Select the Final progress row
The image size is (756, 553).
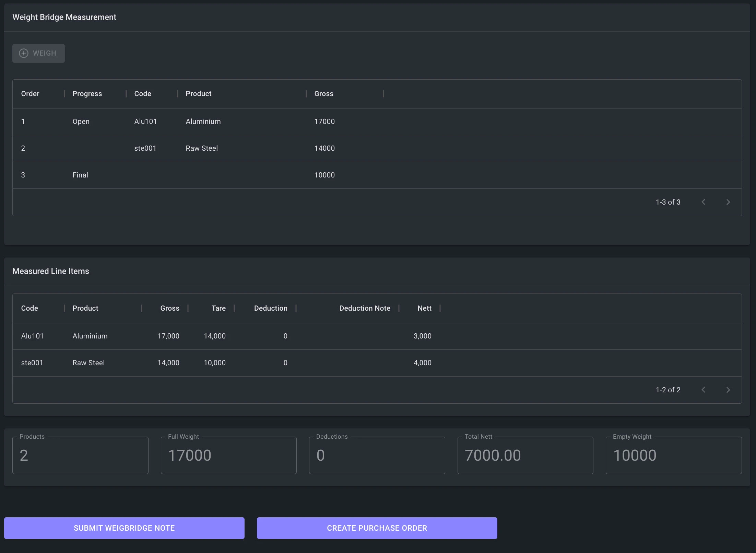(80, 175)
